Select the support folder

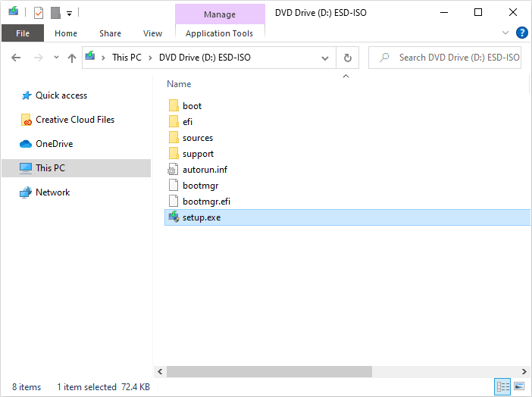pos(198,154)
